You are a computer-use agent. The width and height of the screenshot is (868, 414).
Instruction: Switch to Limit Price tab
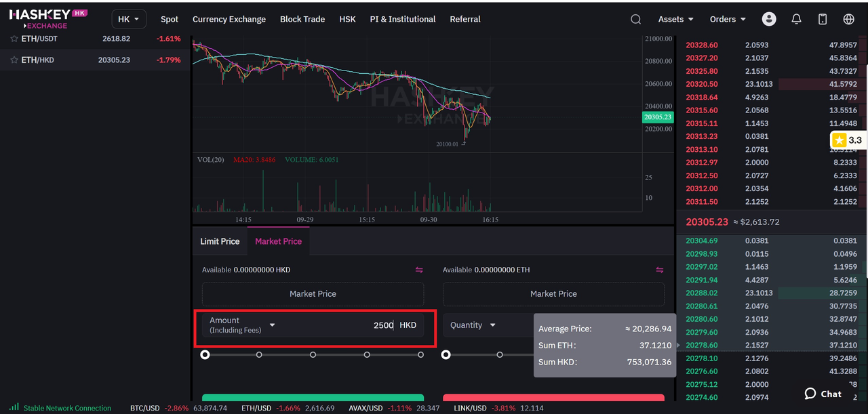[220, 241]
